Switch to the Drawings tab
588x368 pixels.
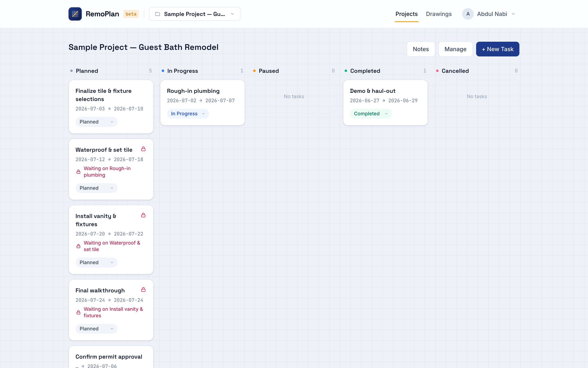tap(439, 14)
